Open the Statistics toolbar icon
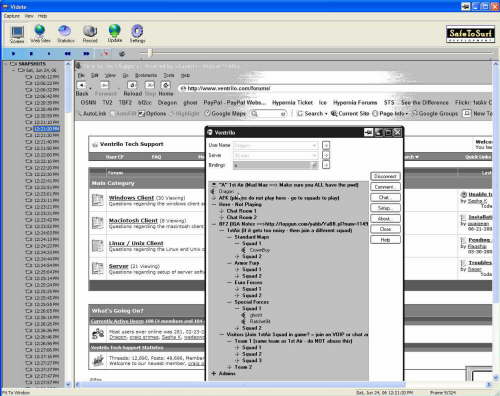Image resolution: width=500 pixels, height=396 pixels. (x=66, y=33)
